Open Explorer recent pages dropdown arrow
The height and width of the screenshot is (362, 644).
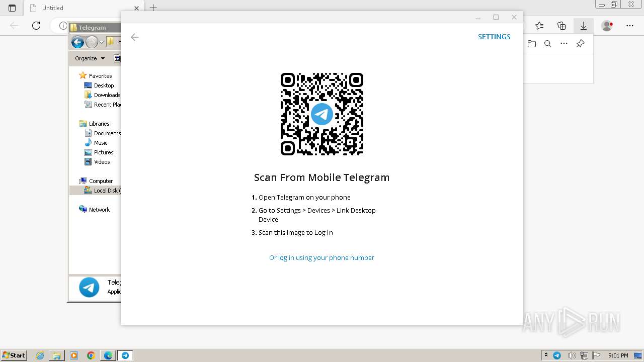(101, 42)
